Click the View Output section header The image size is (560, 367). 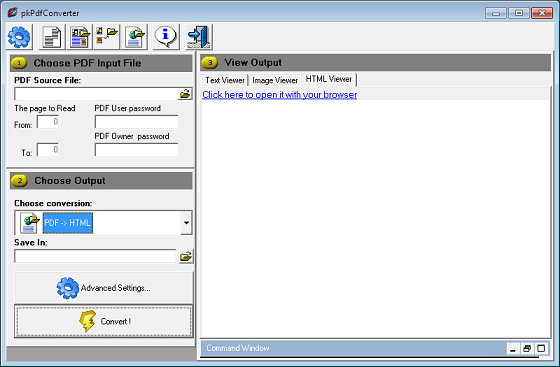376,62
